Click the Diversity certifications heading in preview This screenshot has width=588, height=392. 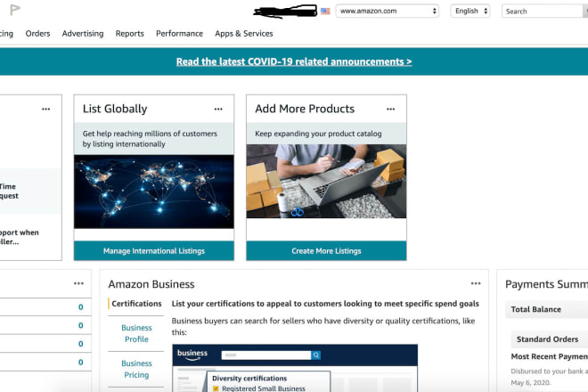pyautogui.click(x=249, y=378)
